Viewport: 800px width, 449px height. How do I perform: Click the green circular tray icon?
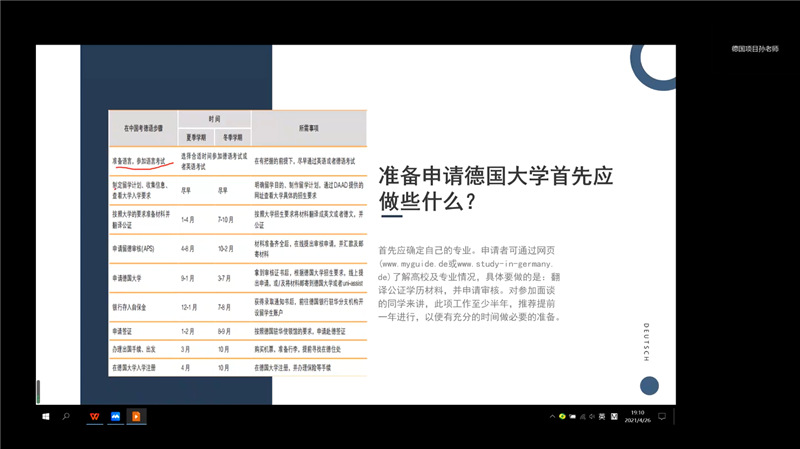point(563,415)
